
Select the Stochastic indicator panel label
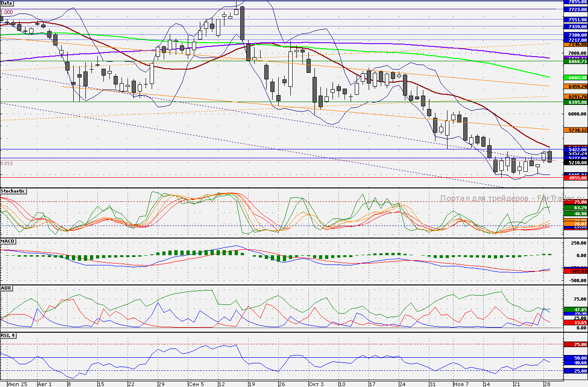point(13,191)
